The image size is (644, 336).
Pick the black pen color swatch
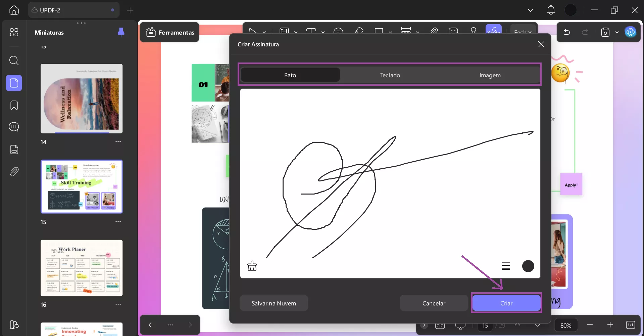point(528,266)
